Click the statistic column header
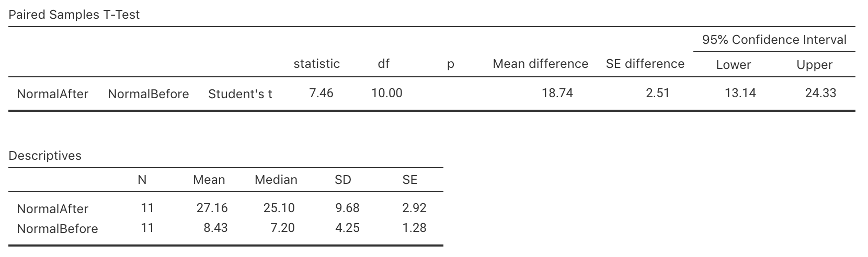868x257 pixels. pyautogui.click(x=316, y=64)
